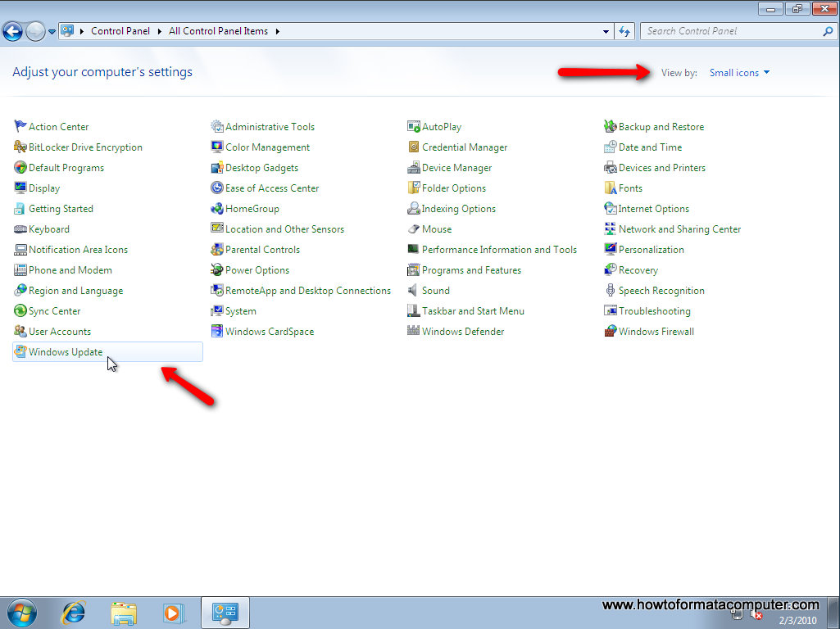Go back with the Back button

[13, 32]
